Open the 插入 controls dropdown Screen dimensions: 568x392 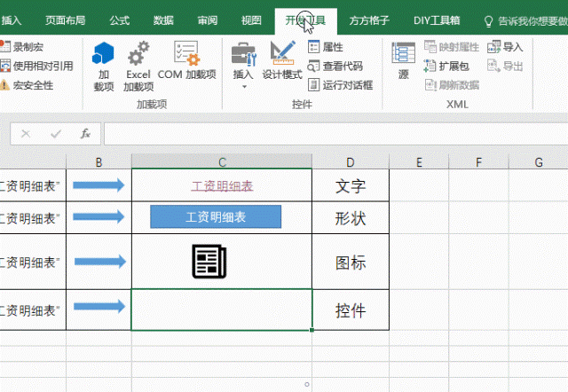click(x=243, y=64)
